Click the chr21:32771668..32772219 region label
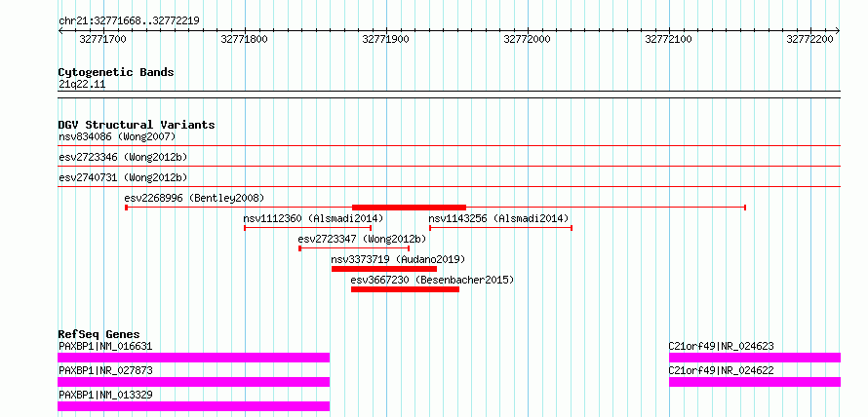Screen dimensions: 868x417 (x=129, y=21)
